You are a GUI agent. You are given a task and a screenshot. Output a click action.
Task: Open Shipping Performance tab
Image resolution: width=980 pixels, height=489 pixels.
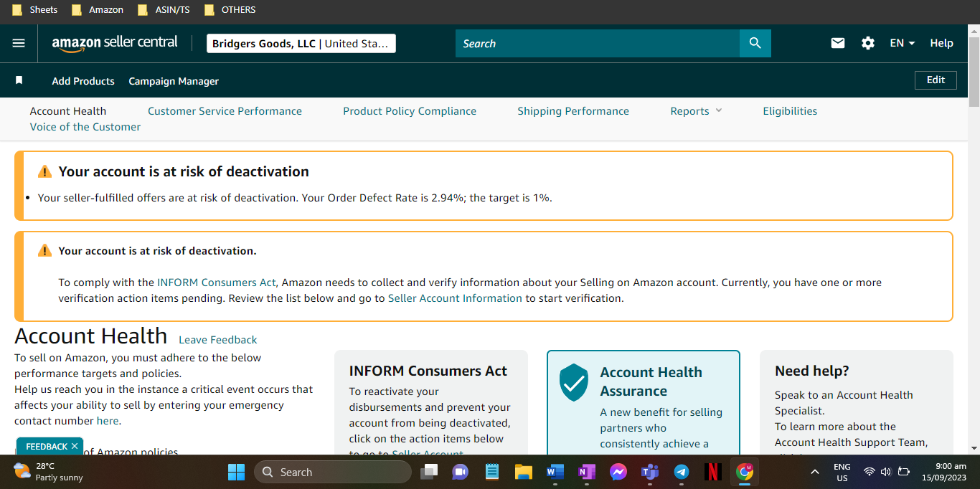(573, 110)
